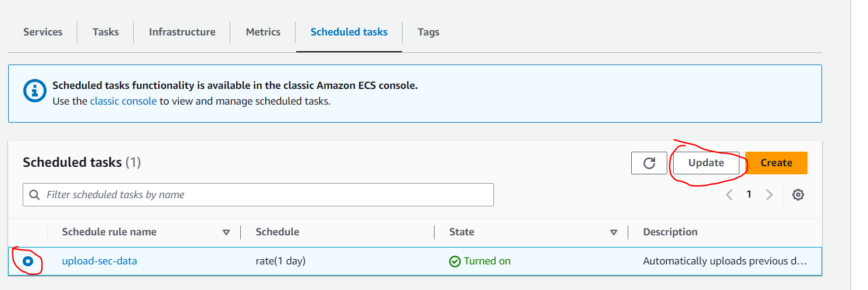Switch to the Tasks tab

[x=105, y=32]
